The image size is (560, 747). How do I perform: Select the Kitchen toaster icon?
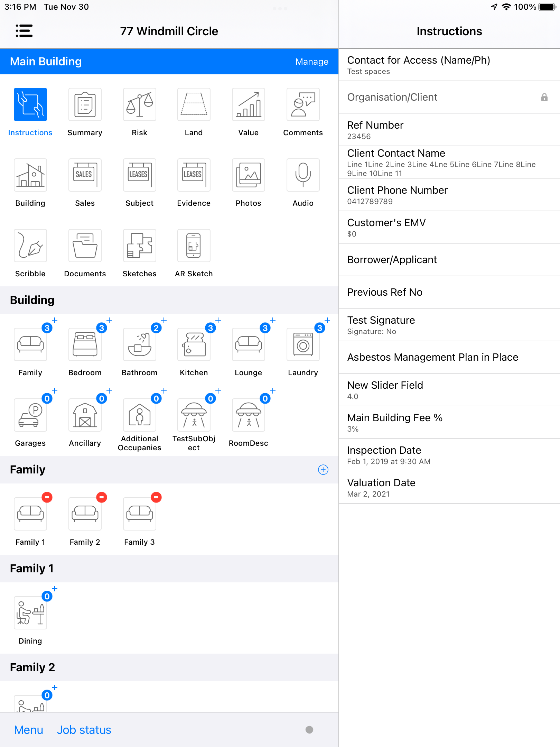[194, 344]
